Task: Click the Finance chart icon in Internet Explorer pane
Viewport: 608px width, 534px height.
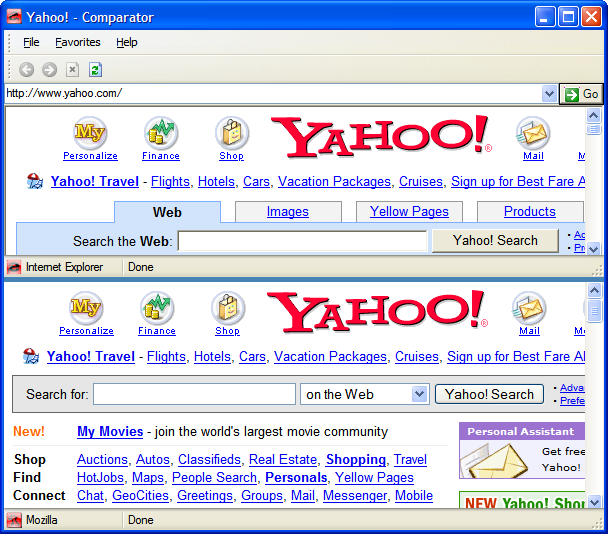Action: coord(161,133)
